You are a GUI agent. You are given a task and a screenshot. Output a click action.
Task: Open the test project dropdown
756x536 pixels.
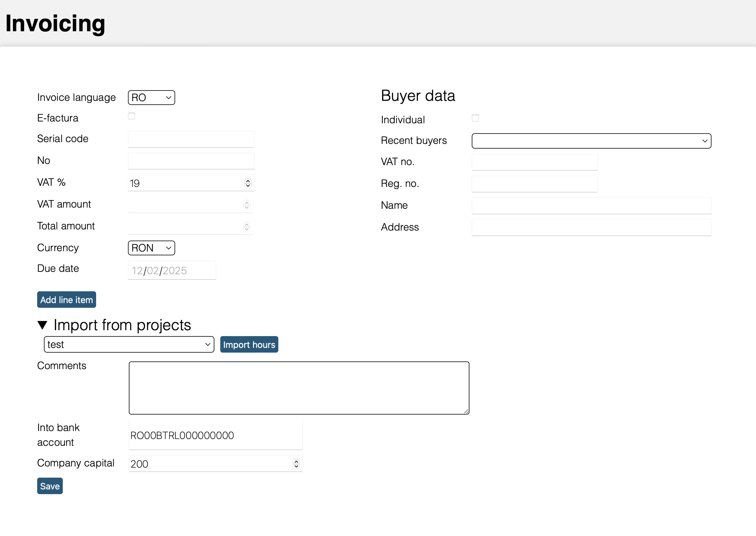pos(129,344)
